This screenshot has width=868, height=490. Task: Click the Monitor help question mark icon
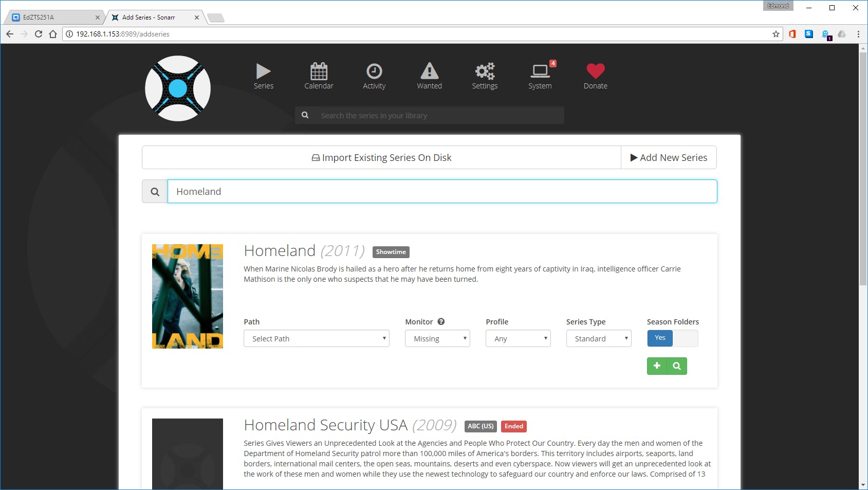(441, 322)
